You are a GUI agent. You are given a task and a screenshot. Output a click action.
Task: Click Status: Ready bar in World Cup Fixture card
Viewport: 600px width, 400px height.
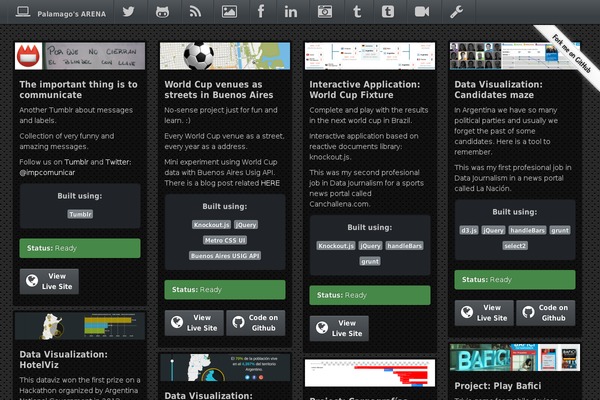point(370,295)
